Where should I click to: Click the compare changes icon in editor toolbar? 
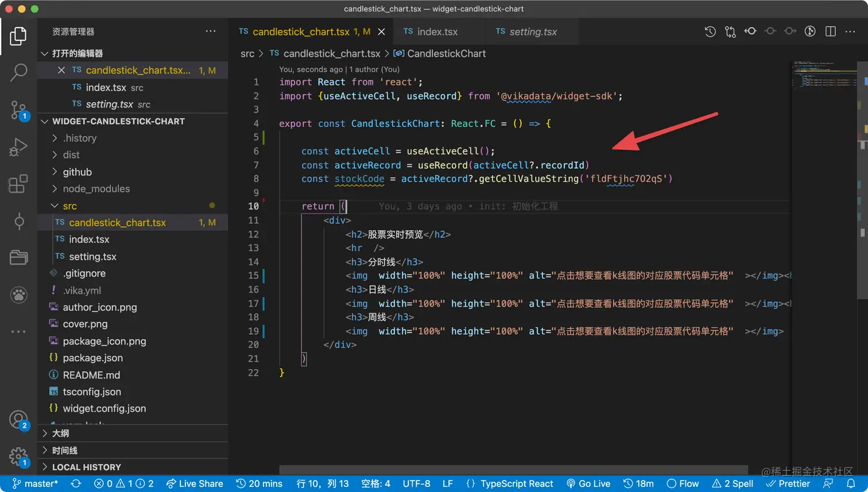point(730,32)
